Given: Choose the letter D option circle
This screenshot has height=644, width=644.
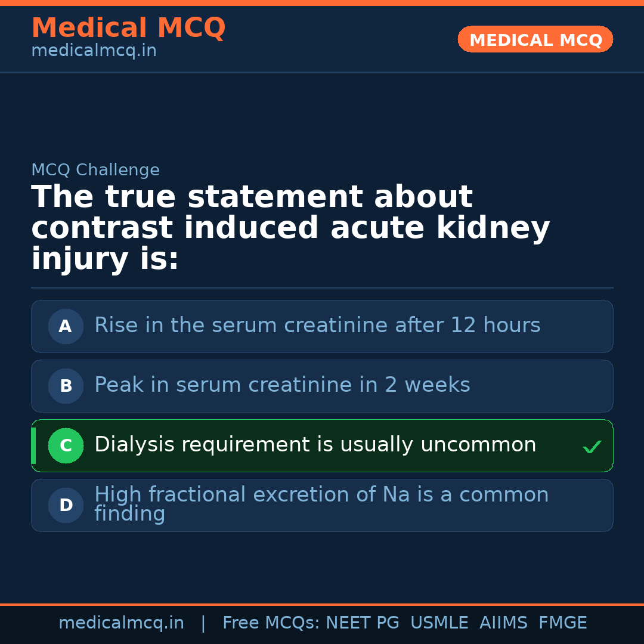Looking at the screenshot, I should [66, 505].
